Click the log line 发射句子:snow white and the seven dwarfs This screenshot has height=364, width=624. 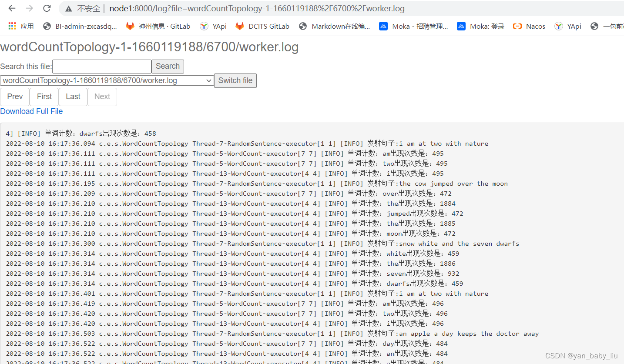[x=263, y=244]
